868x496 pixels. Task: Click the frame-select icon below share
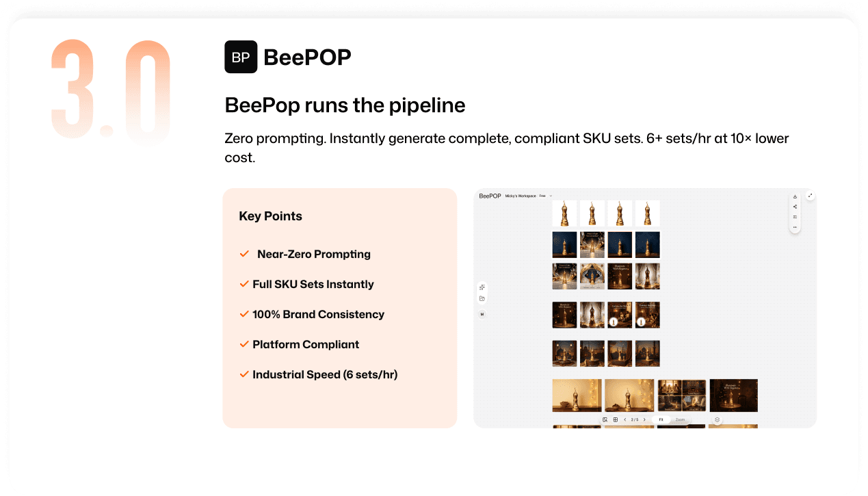coord(795,217)
